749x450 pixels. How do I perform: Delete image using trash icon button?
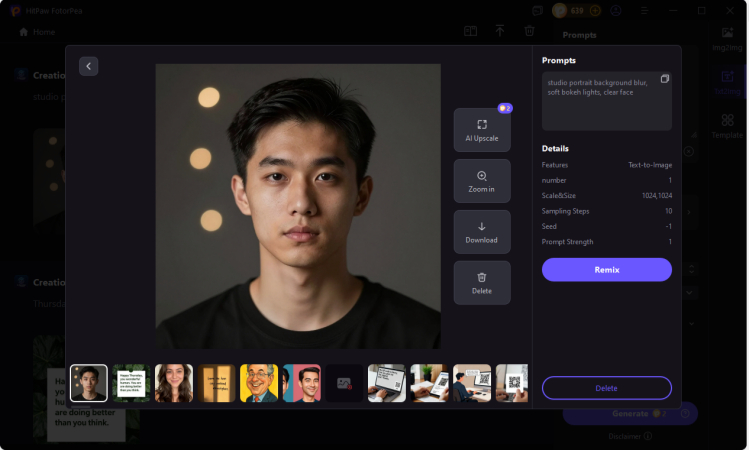click(482, 283)
